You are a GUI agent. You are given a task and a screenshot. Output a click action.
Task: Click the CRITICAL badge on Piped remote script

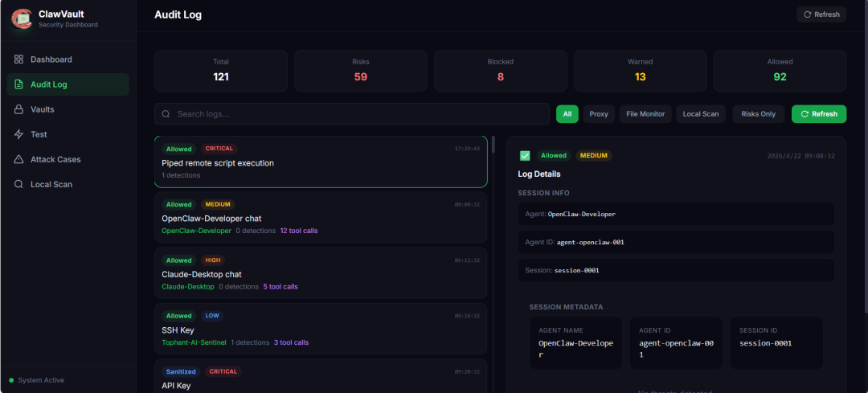(219, 149)
